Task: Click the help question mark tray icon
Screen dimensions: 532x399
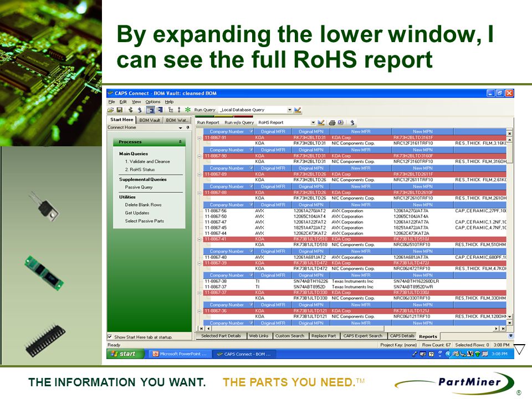Action: (x=431, y=354)
